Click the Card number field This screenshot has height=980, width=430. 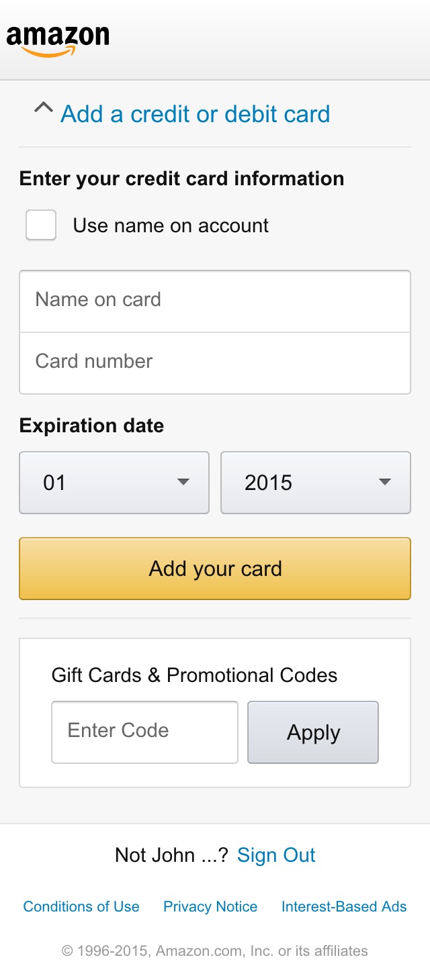215,361
